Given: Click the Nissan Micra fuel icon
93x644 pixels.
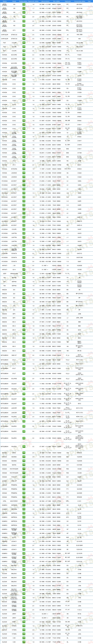Looking at the screenshot, I should (x=24, y=465).
